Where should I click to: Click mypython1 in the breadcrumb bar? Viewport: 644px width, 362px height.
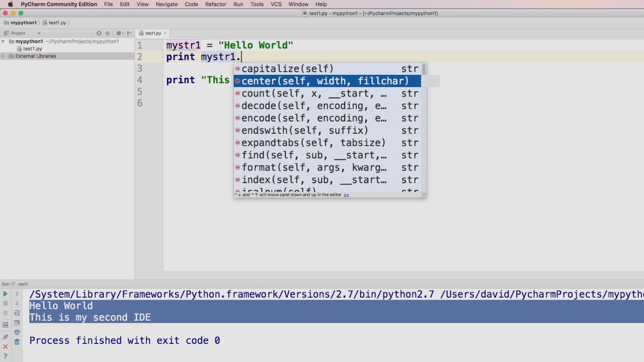pyautogui.click(x=21, y=23)
